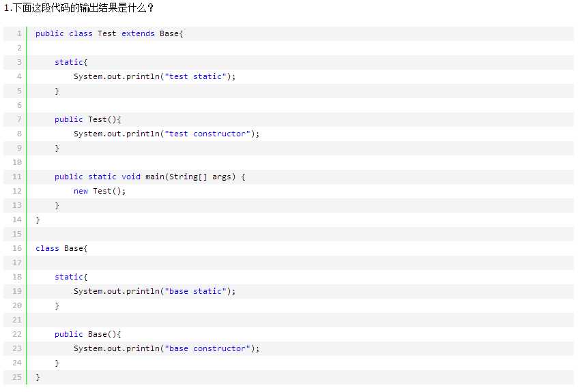Click empty line 10 in code
The image size is (578, 392).
pyautogui.click(x=300, y=162)
